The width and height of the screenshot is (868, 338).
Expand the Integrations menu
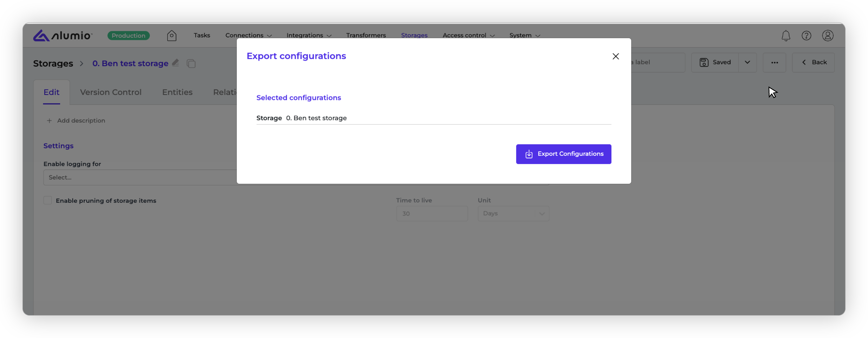tap(309, 35)
